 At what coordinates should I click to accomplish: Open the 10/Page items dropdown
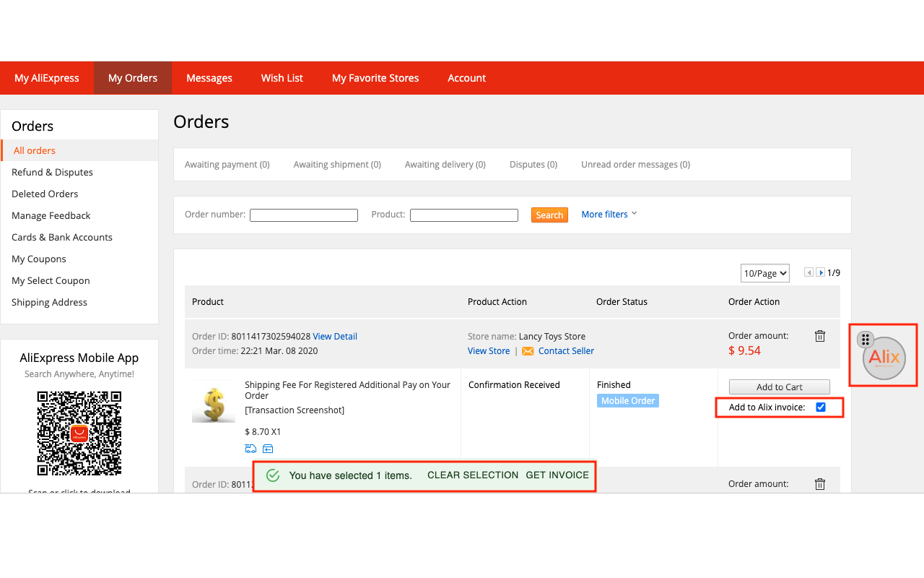tap(765, 273)
